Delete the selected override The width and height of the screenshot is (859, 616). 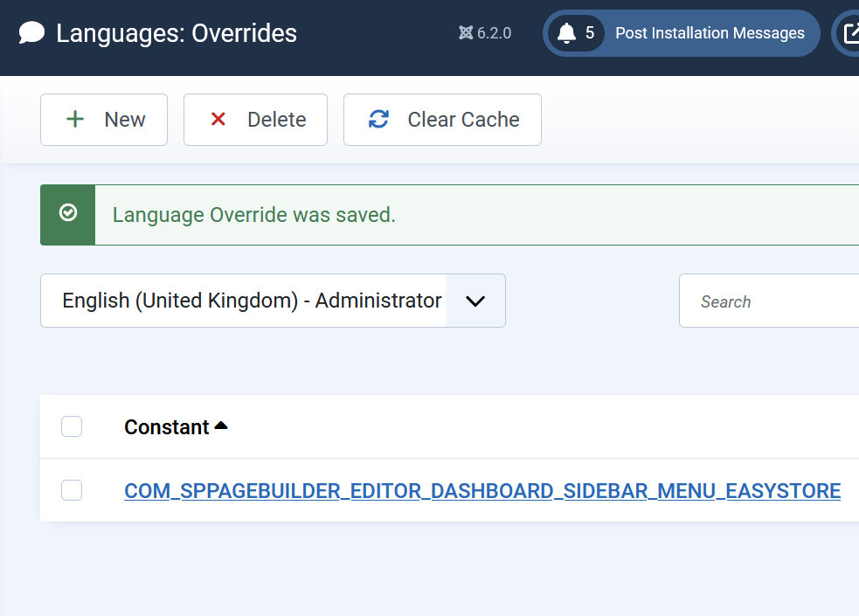coord(255,120)
